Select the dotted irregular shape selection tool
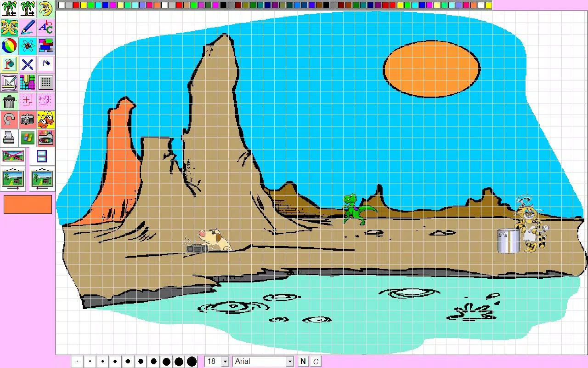This screenshot has height=368, width=588. pos(45,101)
